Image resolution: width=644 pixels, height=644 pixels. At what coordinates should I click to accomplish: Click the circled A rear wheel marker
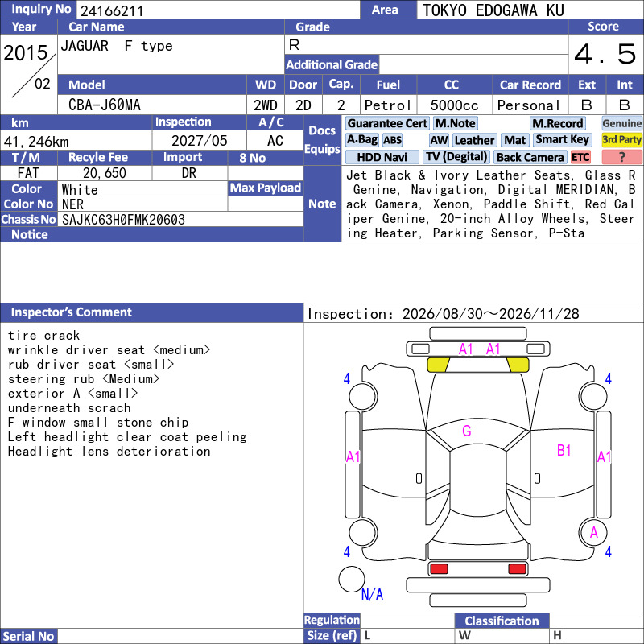[593, 533]
